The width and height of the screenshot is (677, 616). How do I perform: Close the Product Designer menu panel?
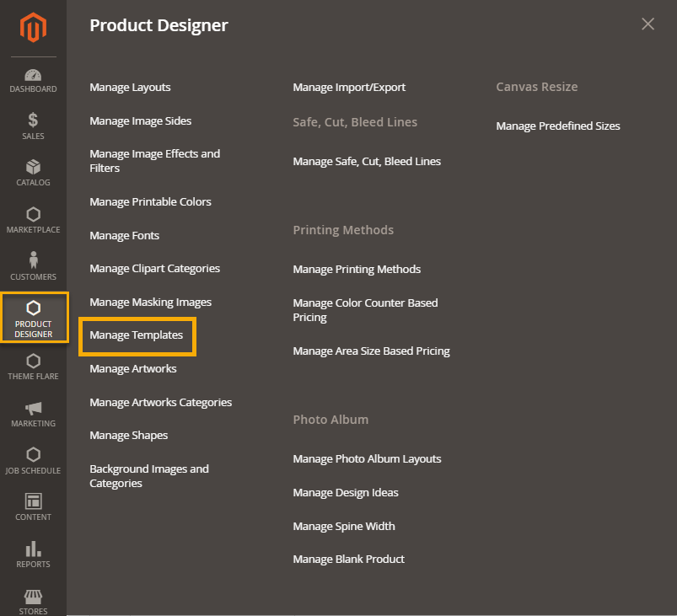click(x=647, y=24)
